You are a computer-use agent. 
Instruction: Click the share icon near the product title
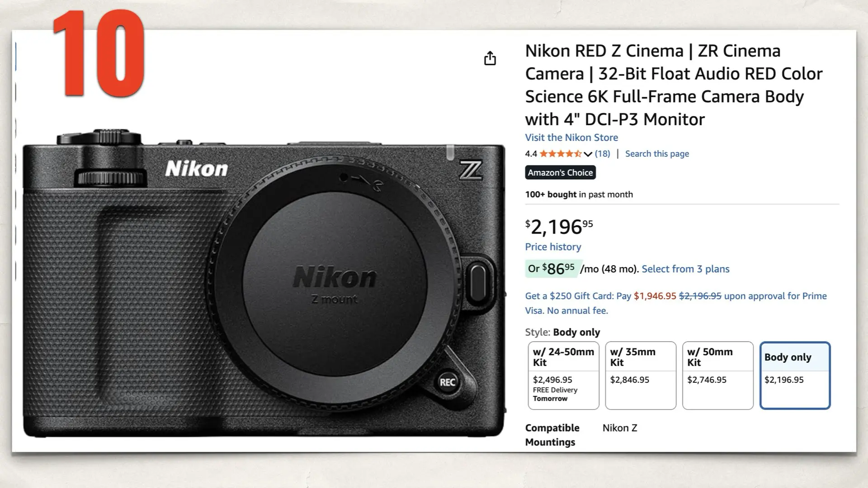tap(490, 59)
